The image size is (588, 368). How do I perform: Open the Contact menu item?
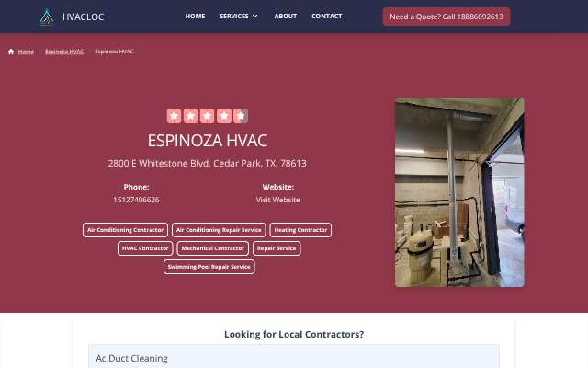[327, 17]
